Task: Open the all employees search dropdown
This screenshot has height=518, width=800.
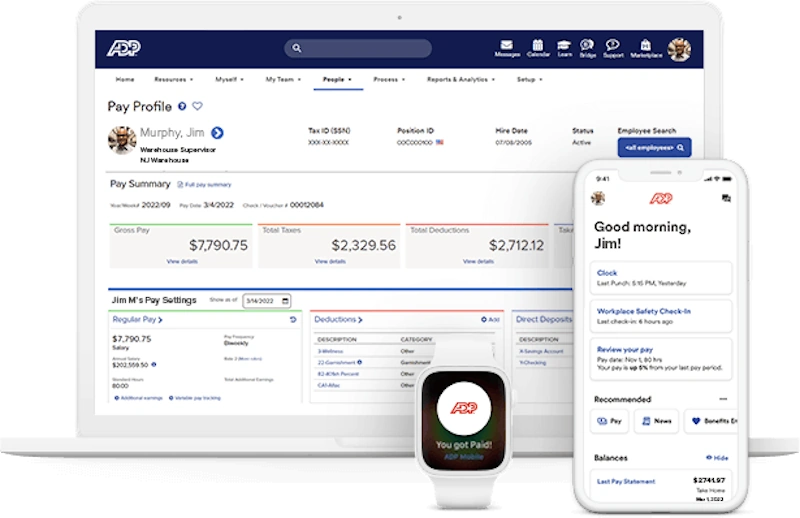Action: [x=655, y=147]
